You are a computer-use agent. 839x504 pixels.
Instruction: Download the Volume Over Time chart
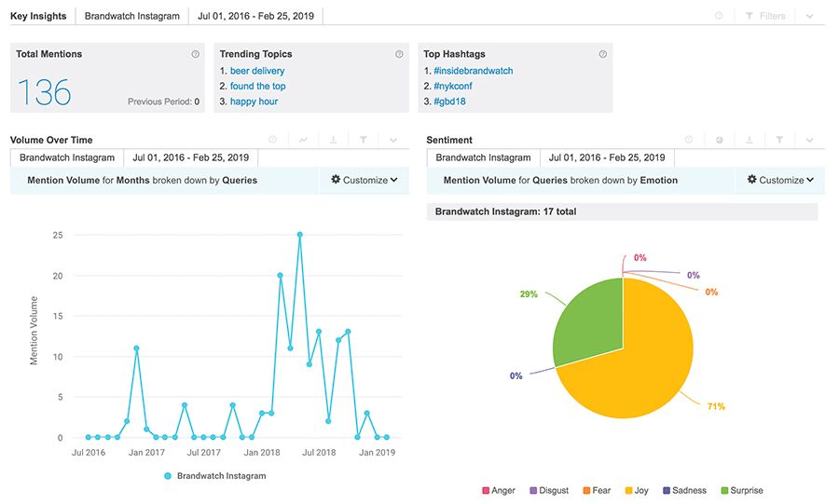[333, 140]
